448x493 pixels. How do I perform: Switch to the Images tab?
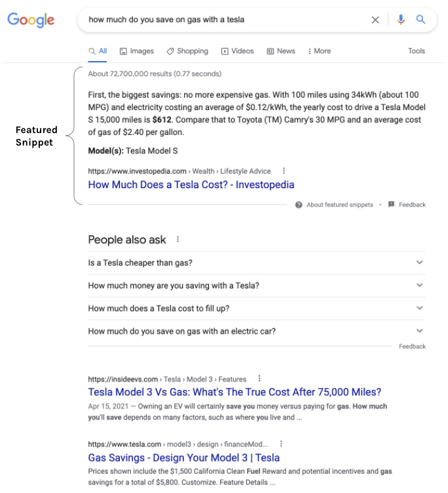click(x=137, y=51)
